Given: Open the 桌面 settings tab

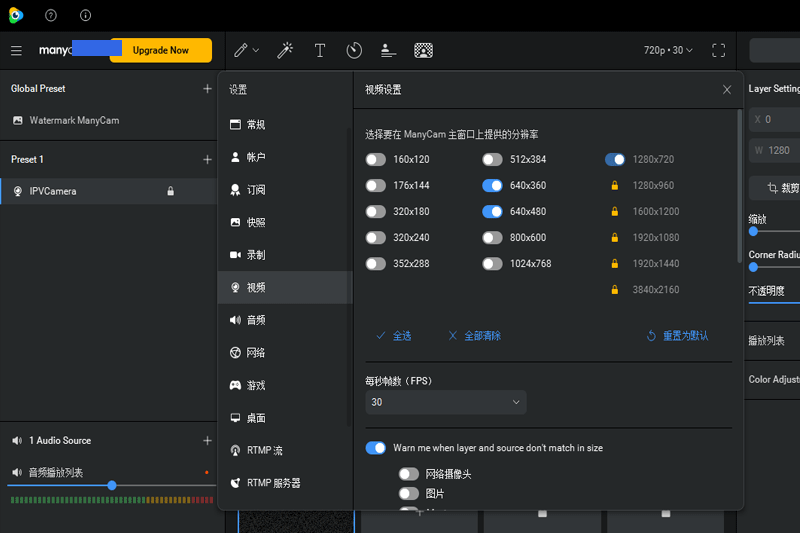Looking at the screenshot, I should (x=285, y=418).
